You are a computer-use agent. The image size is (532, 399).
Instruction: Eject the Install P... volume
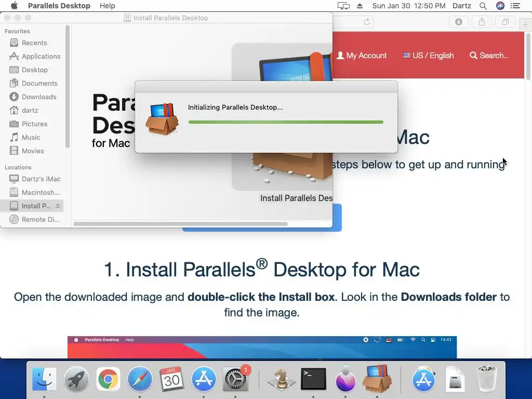(58, 206)
